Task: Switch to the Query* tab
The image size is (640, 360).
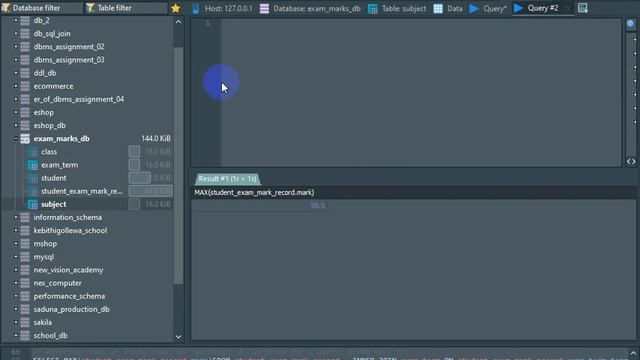Action: pyautogui.click(x=488, y=8)
